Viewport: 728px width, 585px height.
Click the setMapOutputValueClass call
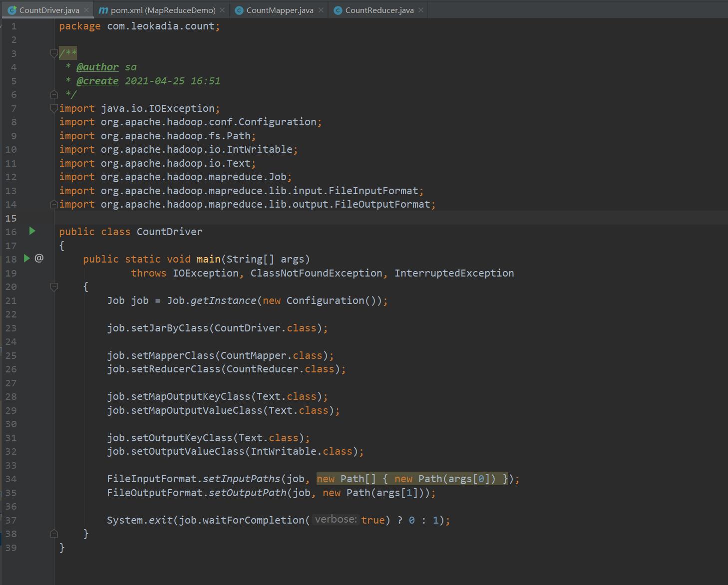pos(197,410)
